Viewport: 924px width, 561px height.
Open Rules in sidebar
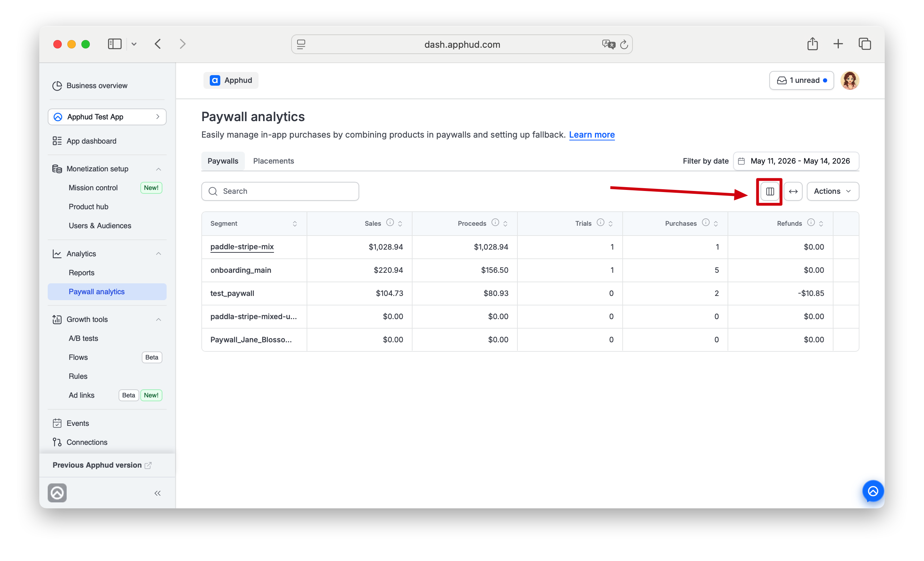point(78,376)
